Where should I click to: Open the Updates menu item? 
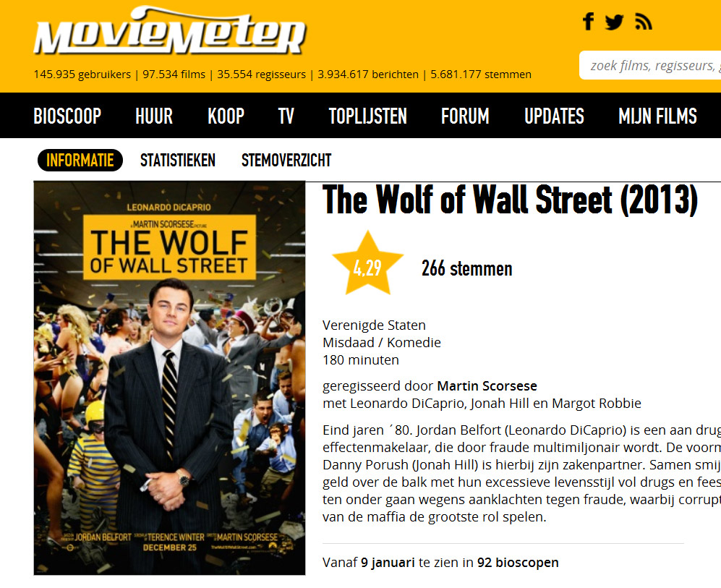pos(554,116)
